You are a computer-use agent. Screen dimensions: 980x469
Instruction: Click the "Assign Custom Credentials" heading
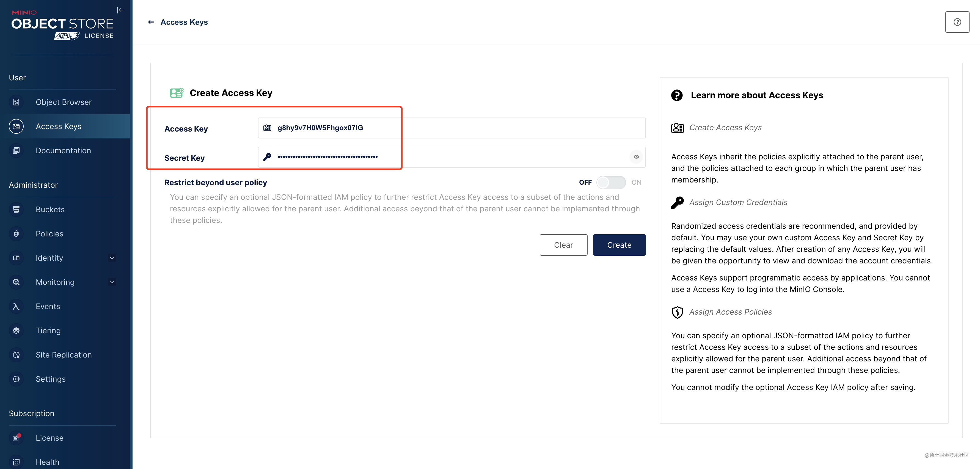point(738,203)
